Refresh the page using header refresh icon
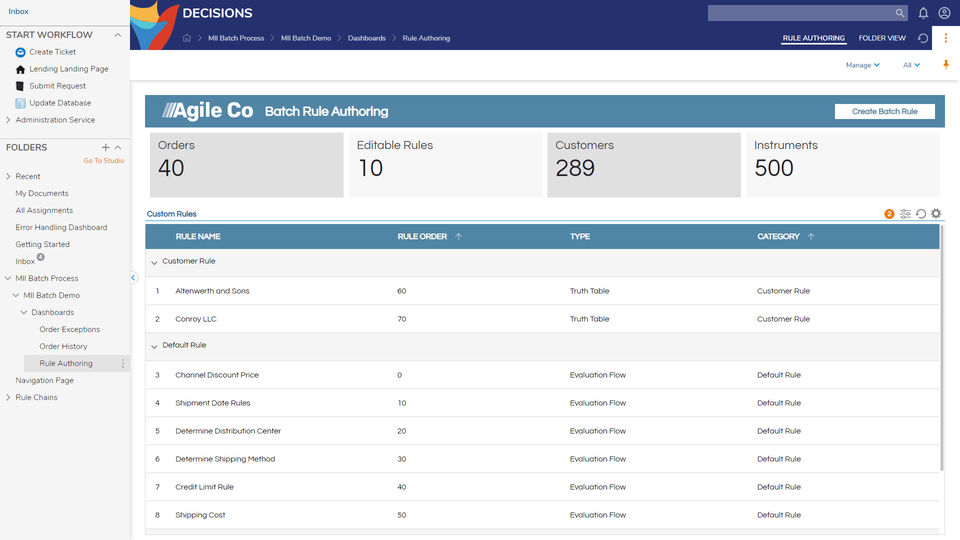The height and width of the screenshot is (540, 960). (923, 38)
